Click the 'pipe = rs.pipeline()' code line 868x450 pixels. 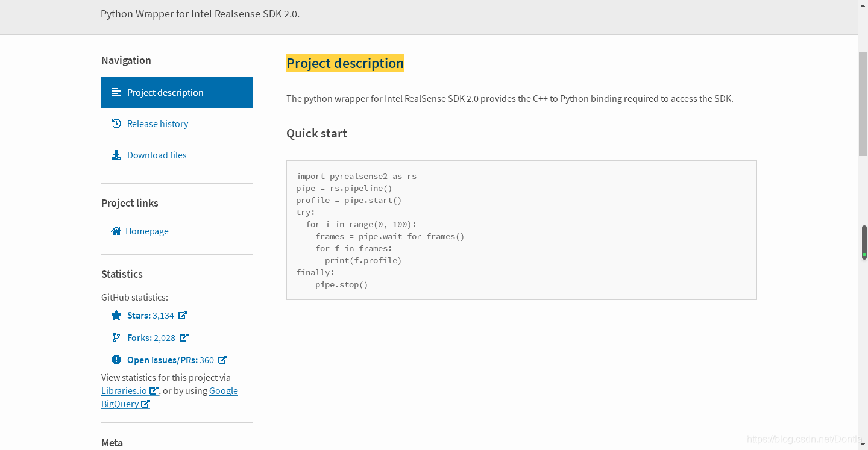(344, 188)
